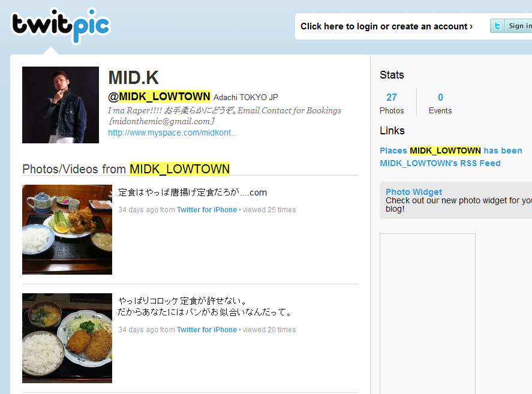This screenshot has width=532, height=394.
Task: Click here to login or create account
Action: click(386, 26)
